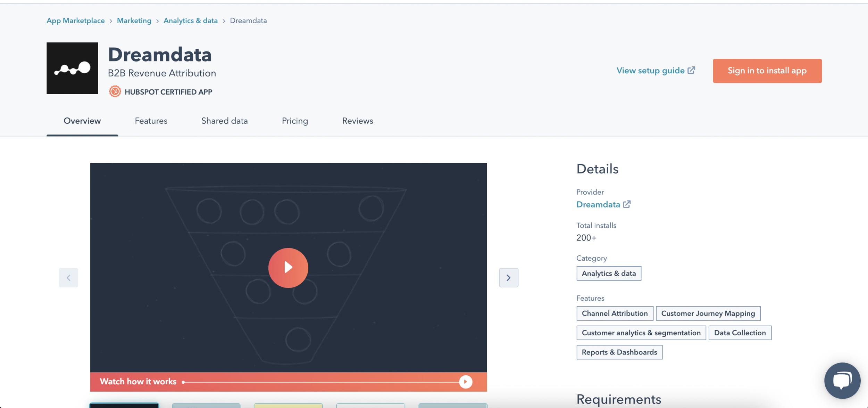The height and width of the screenshot is (408, 868).
Task: Open the live chat widget
Action: [x=842, y=381]
